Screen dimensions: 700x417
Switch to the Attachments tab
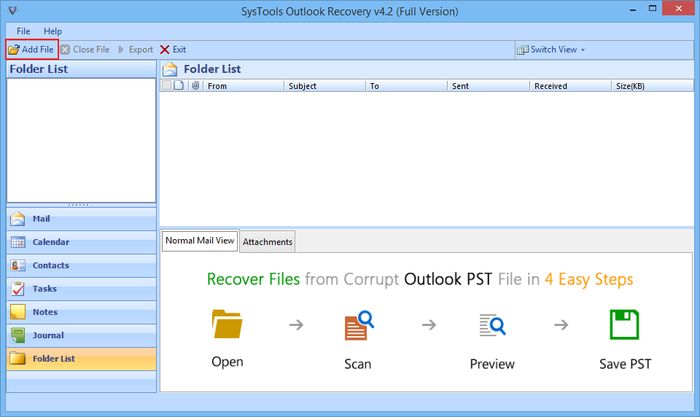click(x=267, y=242)
